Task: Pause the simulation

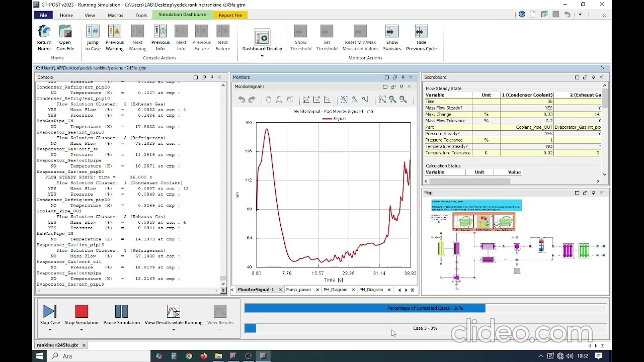Action: coord(121,315)
